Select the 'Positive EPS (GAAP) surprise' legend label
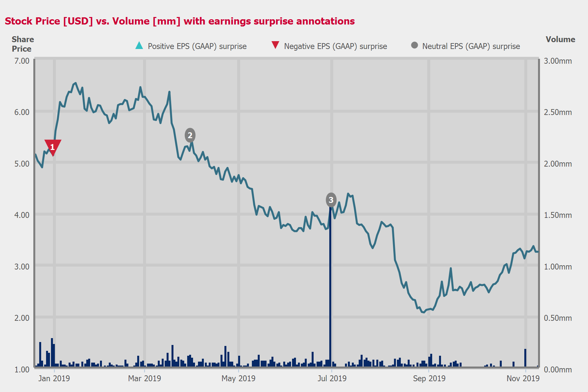The height and width of the screenshot is (392, 588). point(197,46)
